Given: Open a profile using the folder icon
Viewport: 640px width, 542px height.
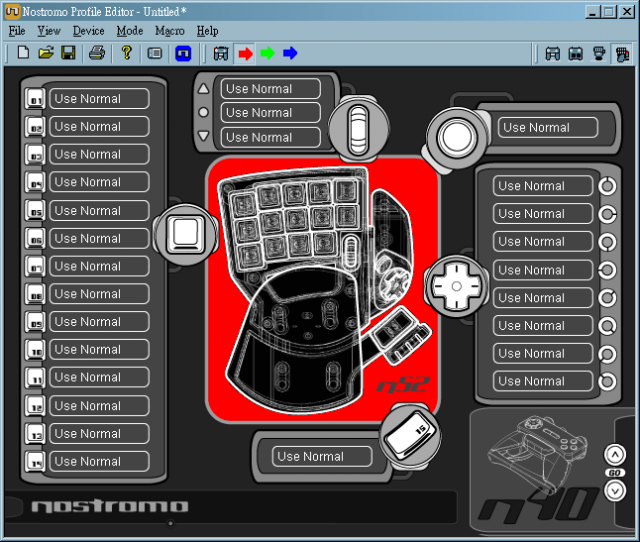Looking at the screenshot, I should [46, 53].
